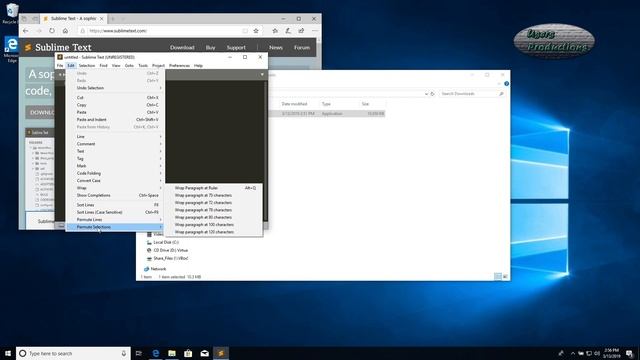Select Wrap Paragraph at Ruler

(214, 188)
